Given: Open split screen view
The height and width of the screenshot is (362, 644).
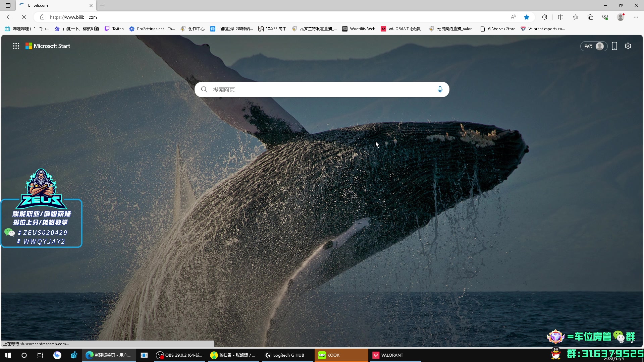Looking at the screenshot, I should click(560, 17).
